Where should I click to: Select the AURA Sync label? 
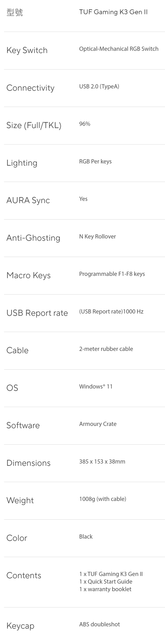[28, 201]
